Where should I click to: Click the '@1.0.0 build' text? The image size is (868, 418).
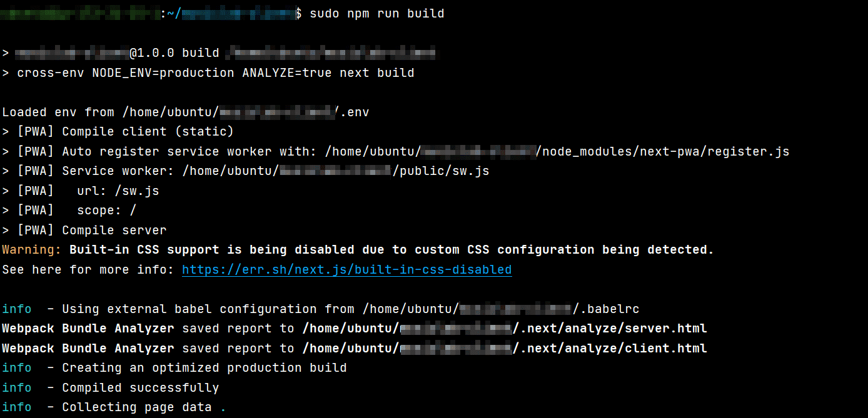coord(174,53)
